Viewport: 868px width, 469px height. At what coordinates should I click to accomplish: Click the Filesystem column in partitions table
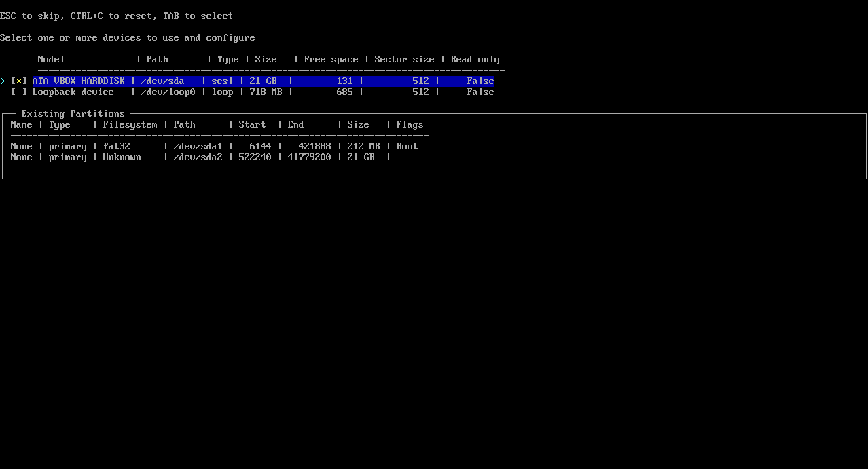pos(130,124)
